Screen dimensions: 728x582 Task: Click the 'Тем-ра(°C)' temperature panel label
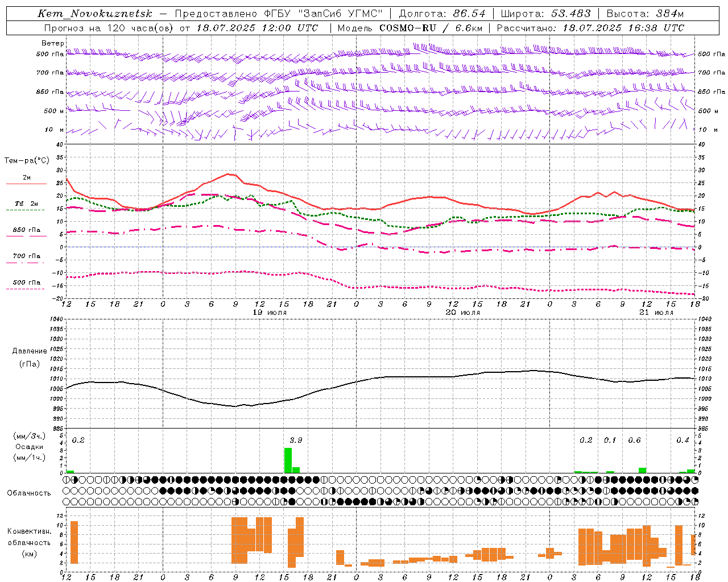coord(27,161)
